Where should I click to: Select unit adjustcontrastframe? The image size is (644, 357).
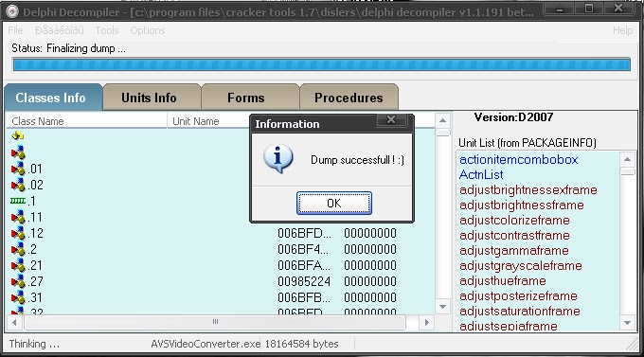click(x=514, y=236)
